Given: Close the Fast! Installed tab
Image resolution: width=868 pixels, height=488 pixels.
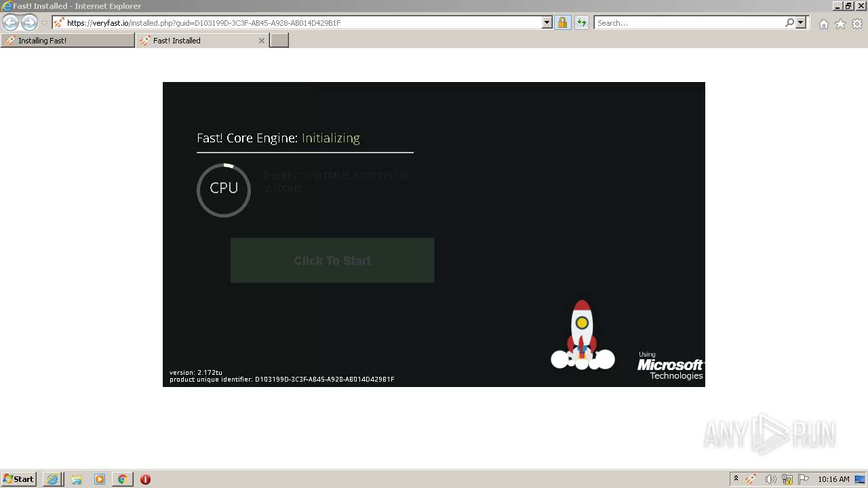Looking at the screenshot, I should (x=262, y=41).
